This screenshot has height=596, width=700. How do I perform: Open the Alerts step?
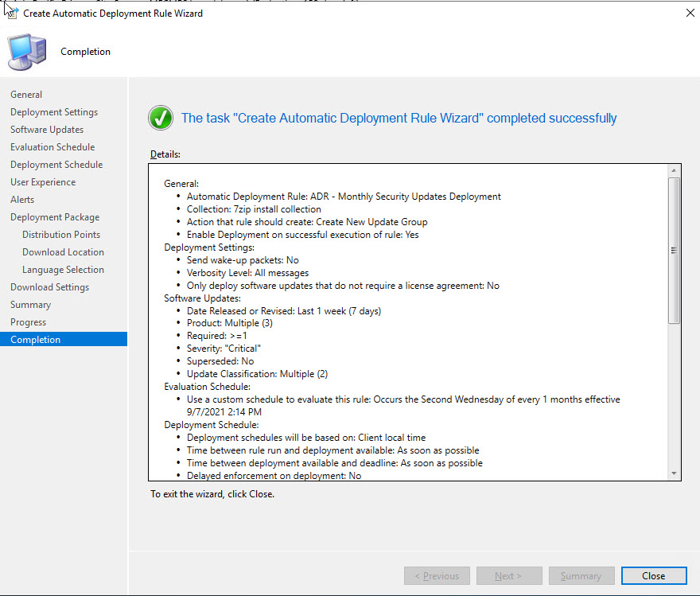(22, 200)
